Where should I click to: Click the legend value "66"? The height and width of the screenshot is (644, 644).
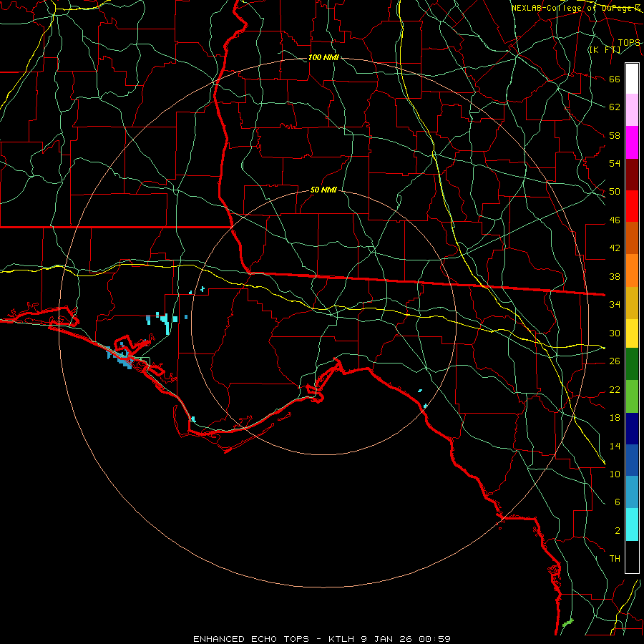(x=615, y=79)
